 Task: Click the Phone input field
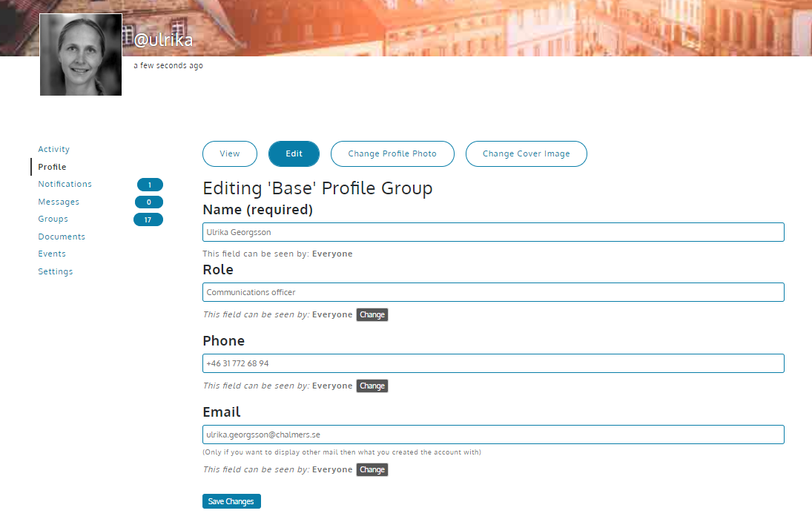493,363
